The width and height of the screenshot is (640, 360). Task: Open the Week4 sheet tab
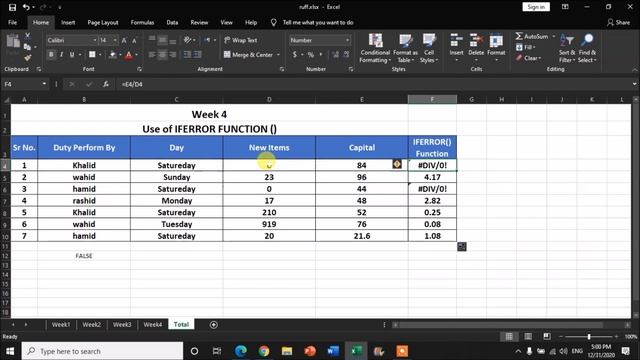tap(153, 324)
